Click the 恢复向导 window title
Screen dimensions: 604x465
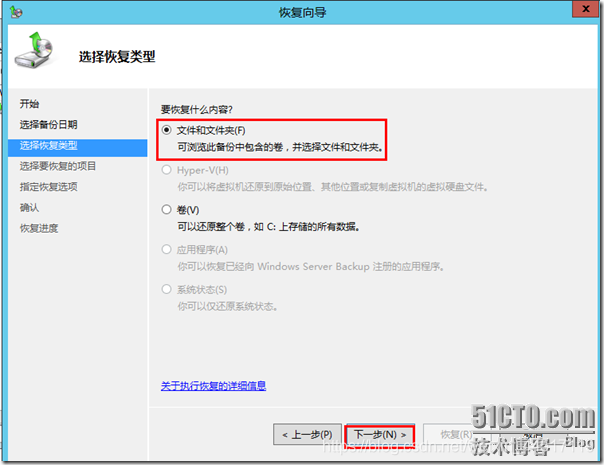point(302,13)
